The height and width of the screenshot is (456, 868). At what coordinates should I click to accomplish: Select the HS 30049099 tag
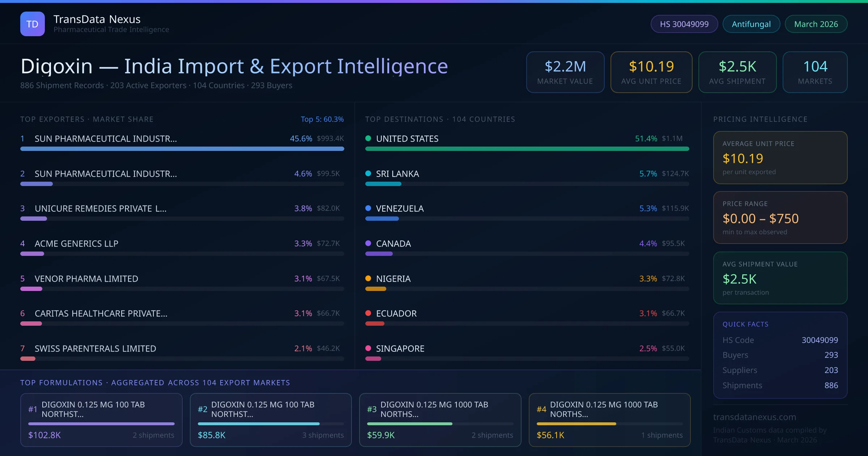[x=684, y=24]
